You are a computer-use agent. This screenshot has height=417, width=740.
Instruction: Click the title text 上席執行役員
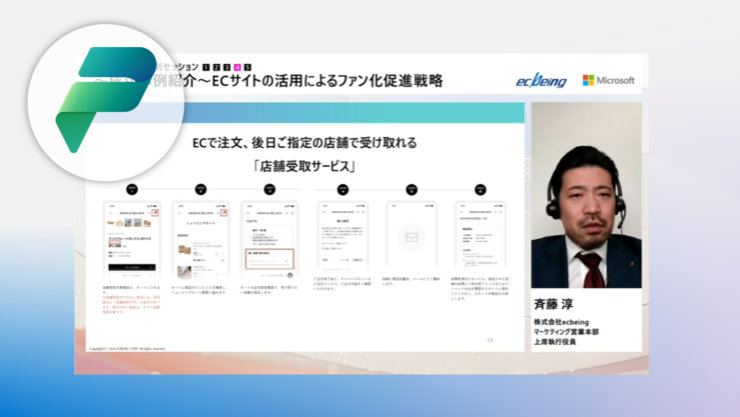(555, 342)
